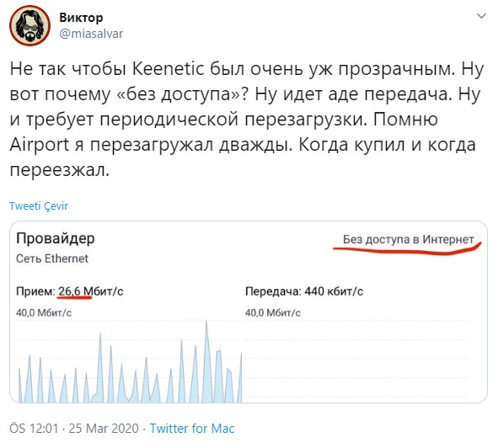The image size is (498, 448).
Task: Click the left 40,0 Мбит/с scale label
Action: click(44, 312)
